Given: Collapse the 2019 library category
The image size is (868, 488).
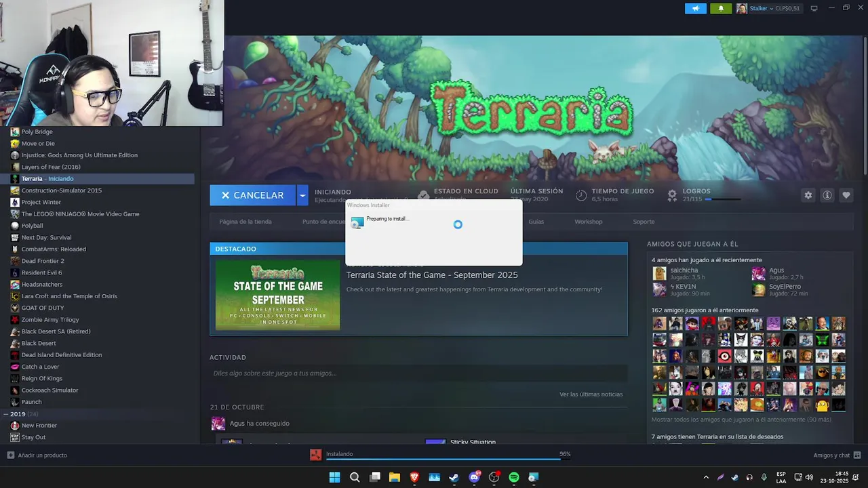Looking at the screenshot, I should coord(6,414).
